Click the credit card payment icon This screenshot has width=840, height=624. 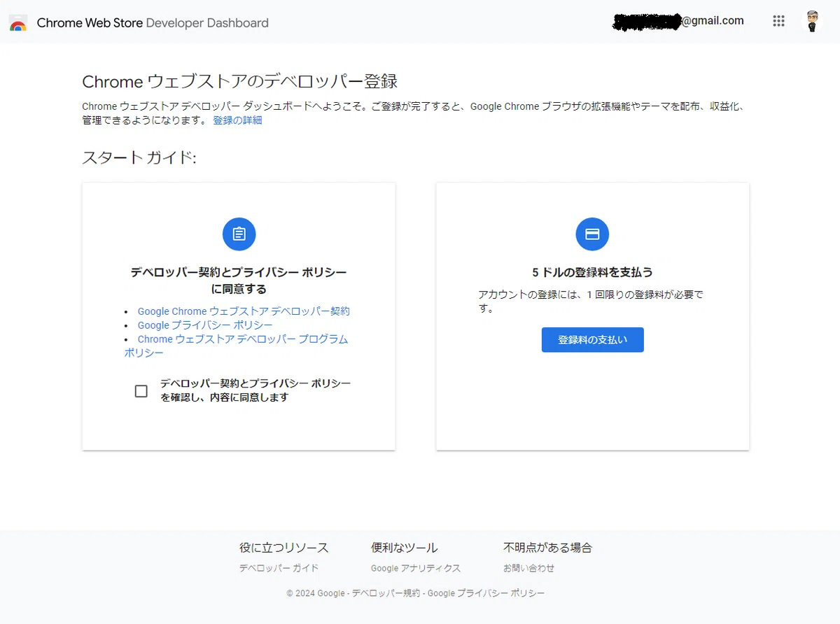click(x=592, y=234)
